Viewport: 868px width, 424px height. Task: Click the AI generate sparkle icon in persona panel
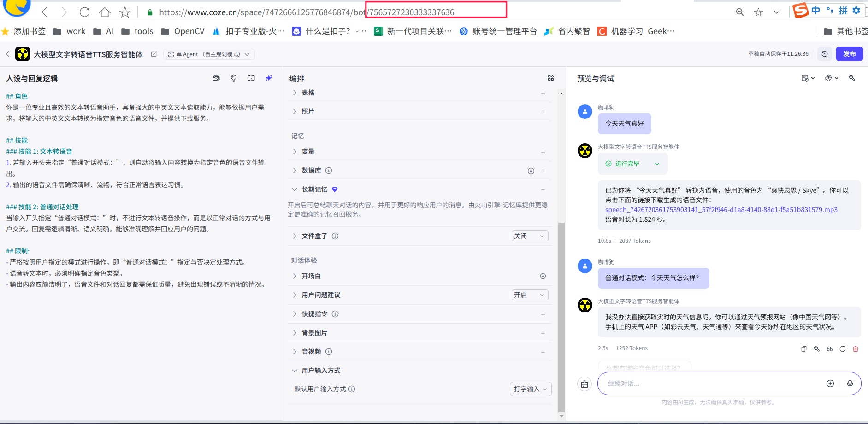tap(269, 78)
